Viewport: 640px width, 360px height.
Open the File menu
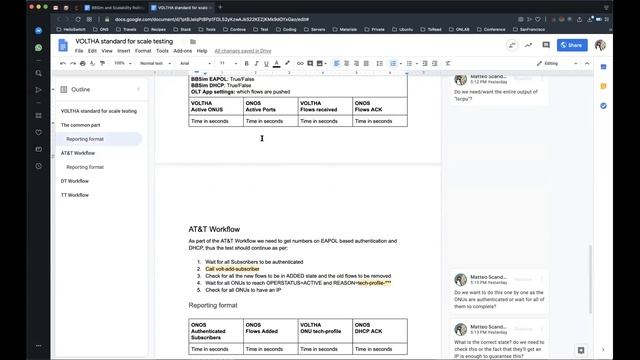click(x=79, y=51)
